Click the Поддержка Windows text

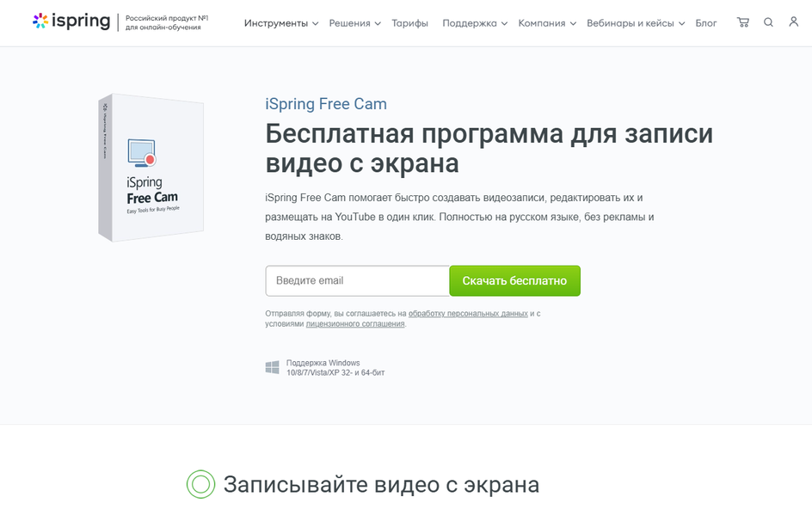tap(335, 368)
